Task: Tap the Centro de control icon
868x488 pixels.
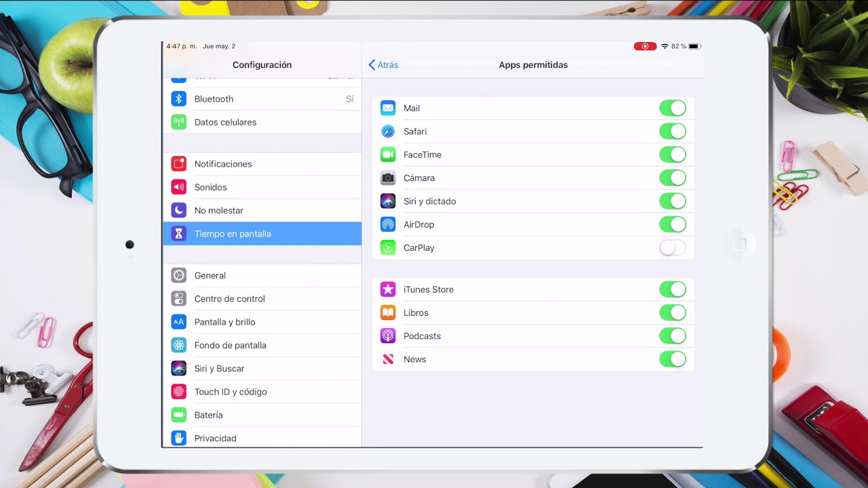Action: [178, 299]
